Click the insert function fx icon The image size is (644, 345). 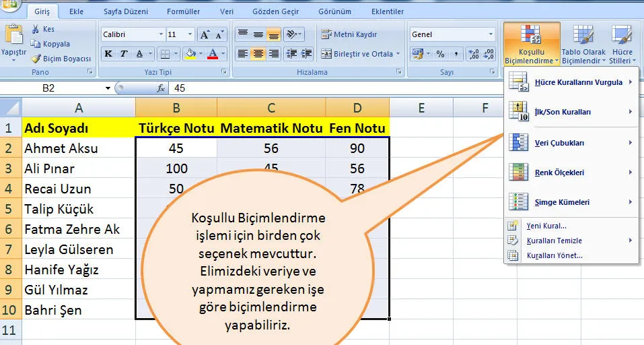(x=161, y=88)
